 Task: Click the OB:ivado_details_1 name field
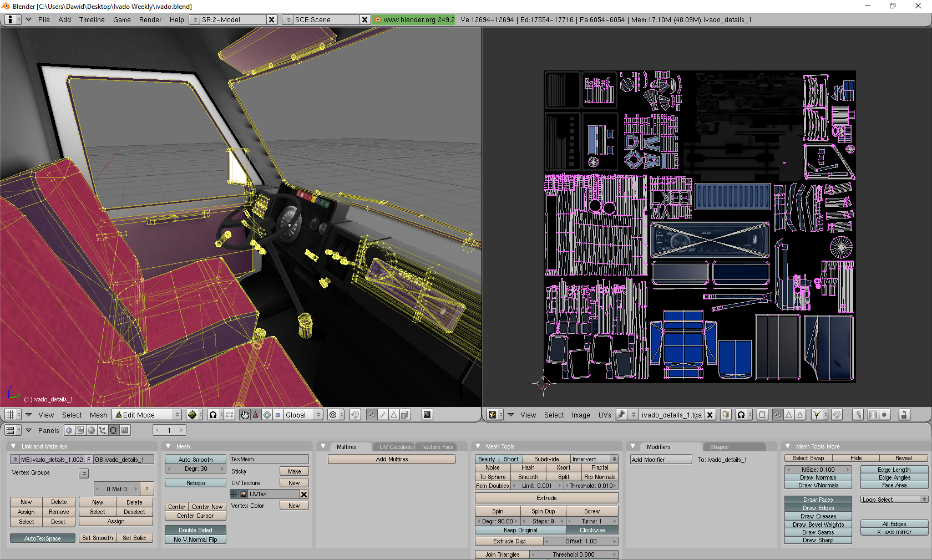pos(123,460)
